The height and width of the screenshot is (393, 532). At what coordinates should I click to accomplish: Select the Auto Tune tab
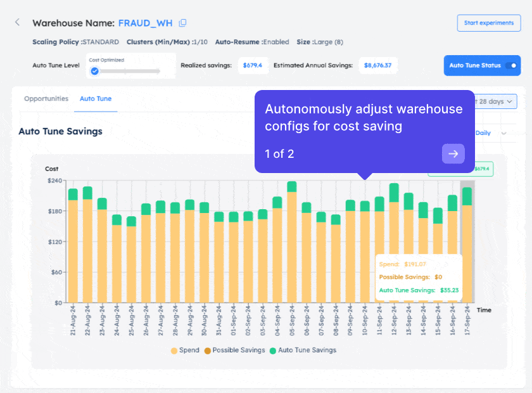coord(96,99)
